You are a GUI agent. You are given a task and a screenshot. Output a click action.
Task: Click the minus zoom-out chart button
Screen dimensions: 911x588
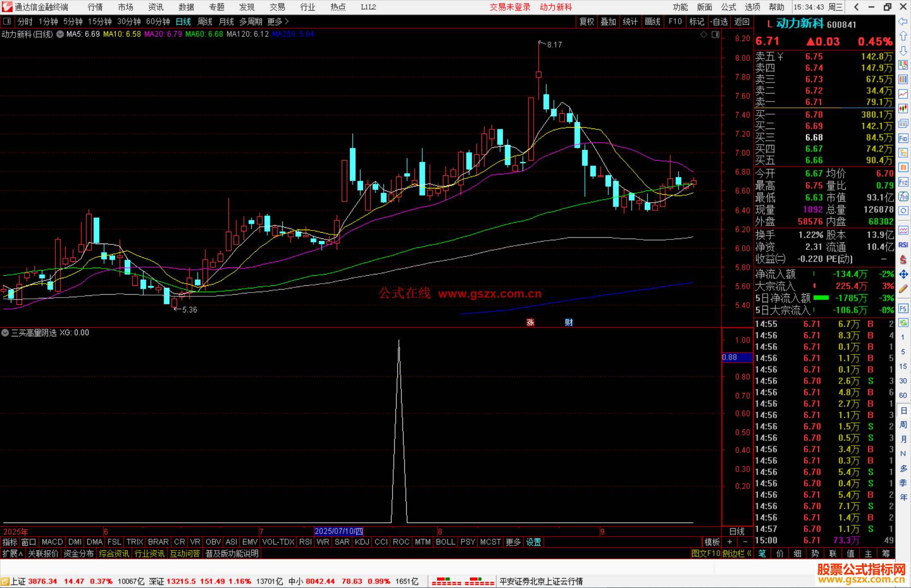[745, 542]
